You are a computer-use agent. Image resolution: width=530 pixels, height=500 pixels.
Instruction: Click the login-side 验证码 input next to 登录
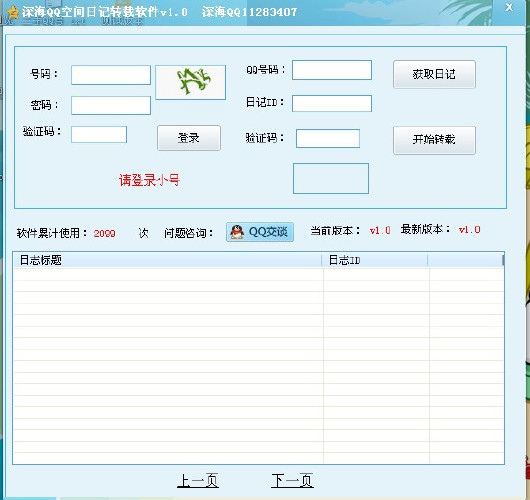[99, 134]
